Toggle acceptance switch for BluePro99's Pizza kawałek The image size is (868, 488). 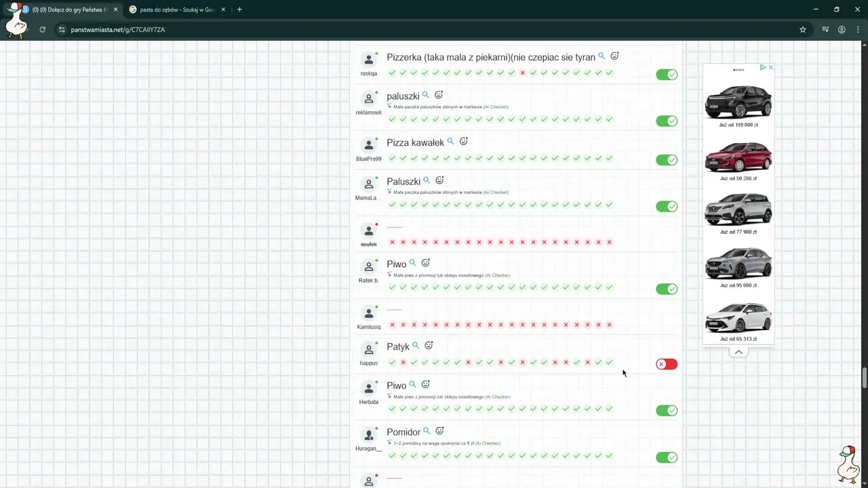[667, 160]
